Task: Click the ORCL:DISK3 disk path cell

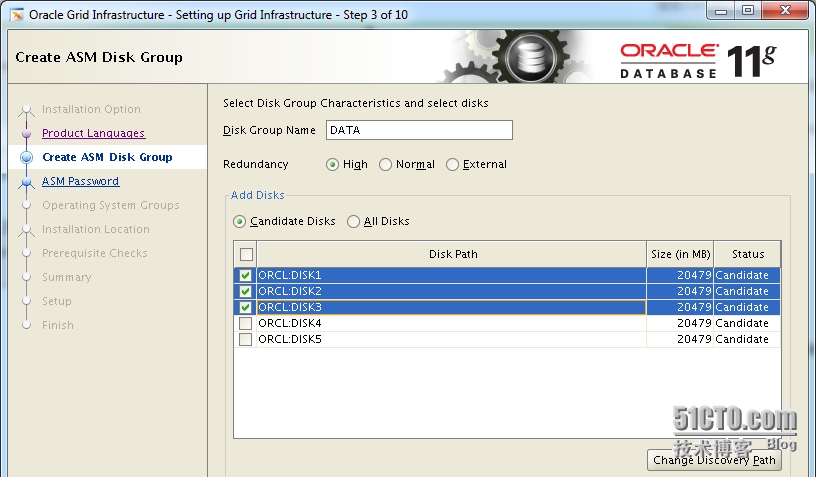Action: [452, 307]
